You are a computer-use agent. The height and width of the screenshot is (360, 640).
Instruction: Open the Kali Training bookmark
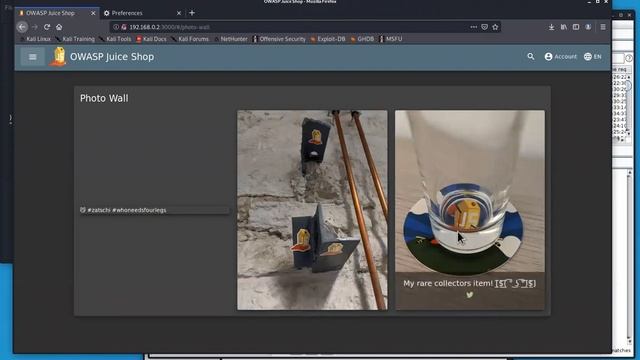tap(75, 39)
